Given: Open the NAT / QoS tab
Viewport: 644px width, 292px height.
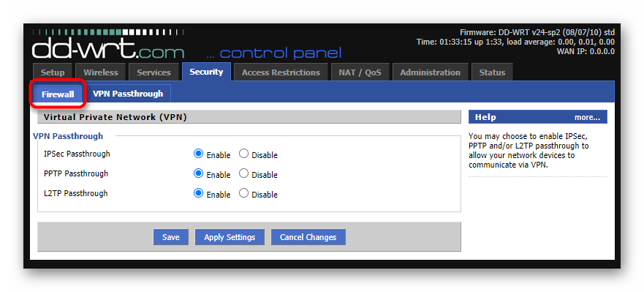Looking at the screenshot, I should coord(360,72).
